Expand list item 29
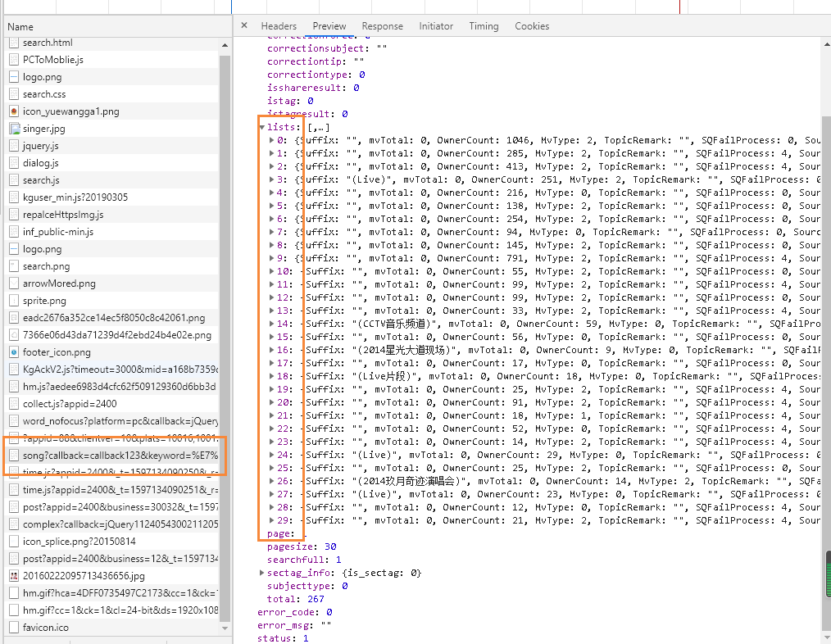This screenshot has width=831, height=644. 271,520
